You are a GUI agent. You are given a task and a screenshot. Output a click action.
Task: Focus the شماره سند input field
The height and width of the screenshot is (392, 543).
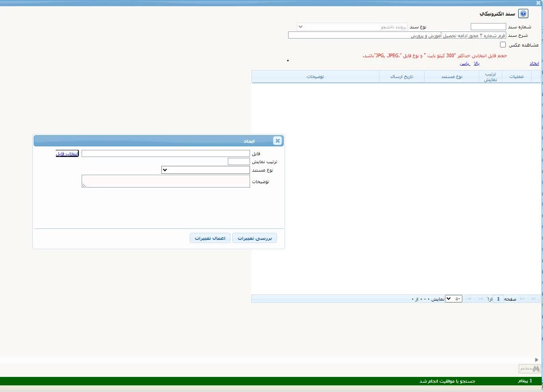point(488,27)
